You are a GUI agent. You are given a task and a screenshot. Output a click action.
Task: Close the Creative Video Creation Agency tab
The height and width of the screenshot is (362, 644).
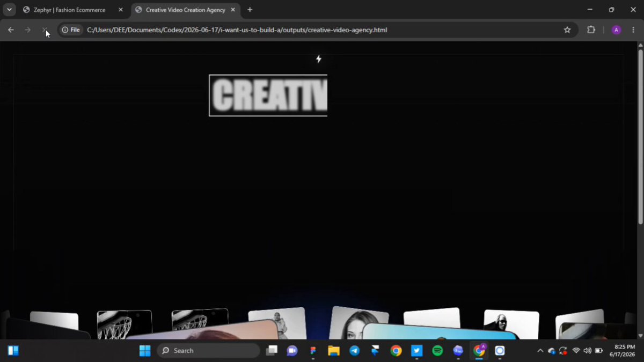233,10
